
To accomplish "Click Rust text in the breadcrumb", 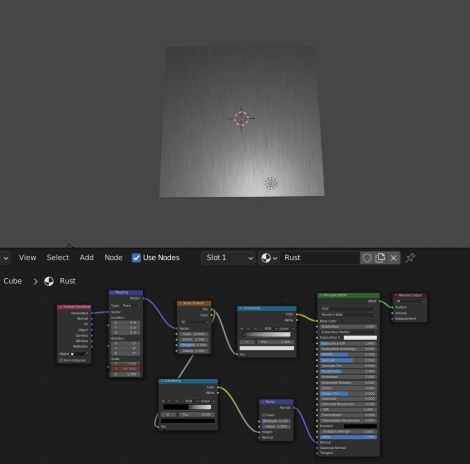I will click(x=67, y=281).
